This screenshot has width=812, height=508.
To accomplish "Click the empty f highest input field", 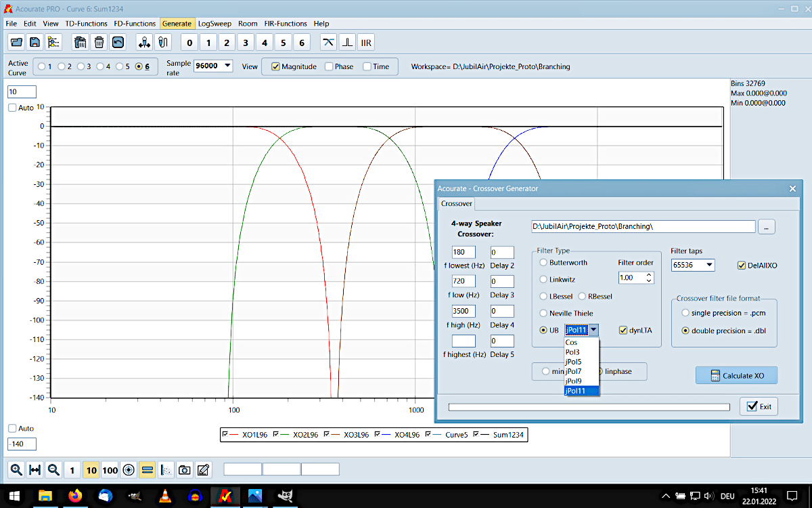I will click(464, 341).
